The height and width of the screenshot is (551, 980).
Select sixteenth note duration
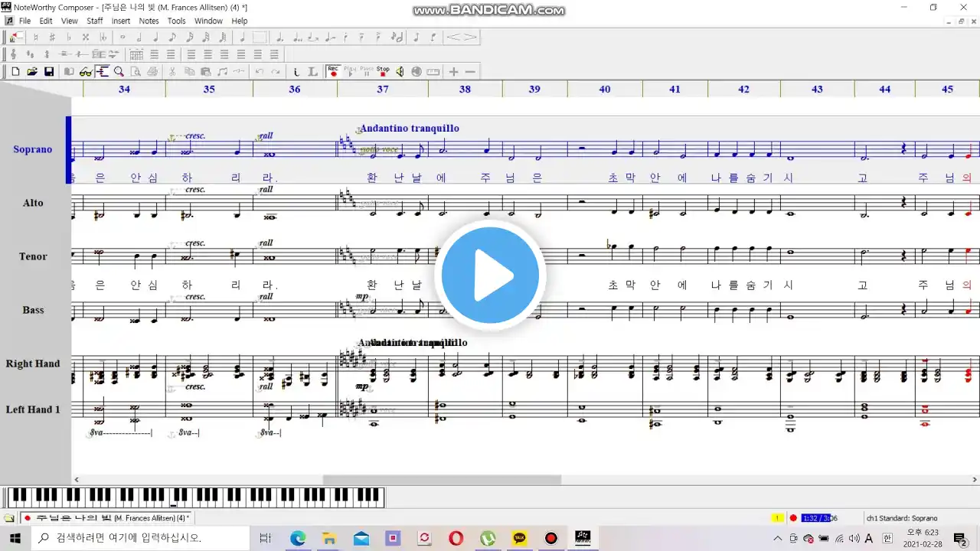189,37
